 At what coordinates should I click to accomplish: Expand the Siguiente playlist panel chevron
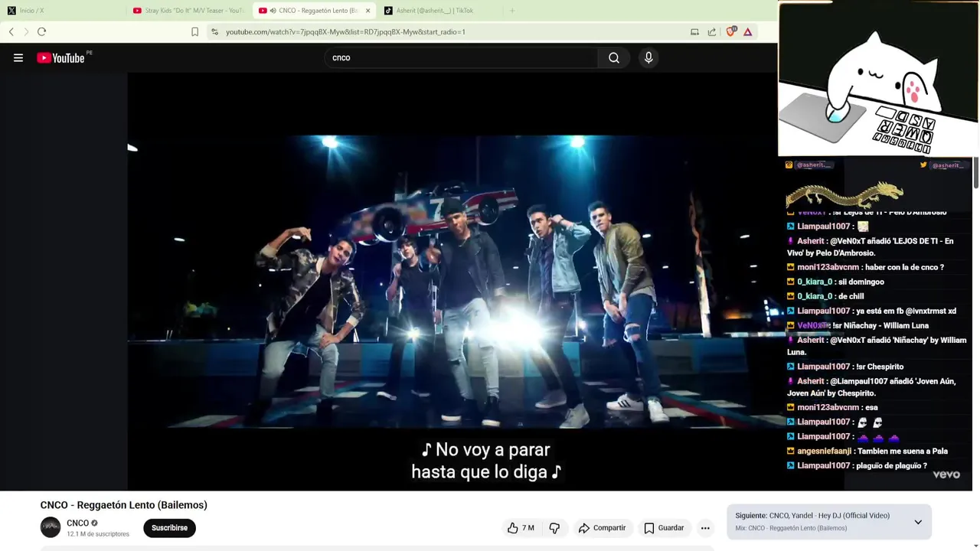click(918, 522)
